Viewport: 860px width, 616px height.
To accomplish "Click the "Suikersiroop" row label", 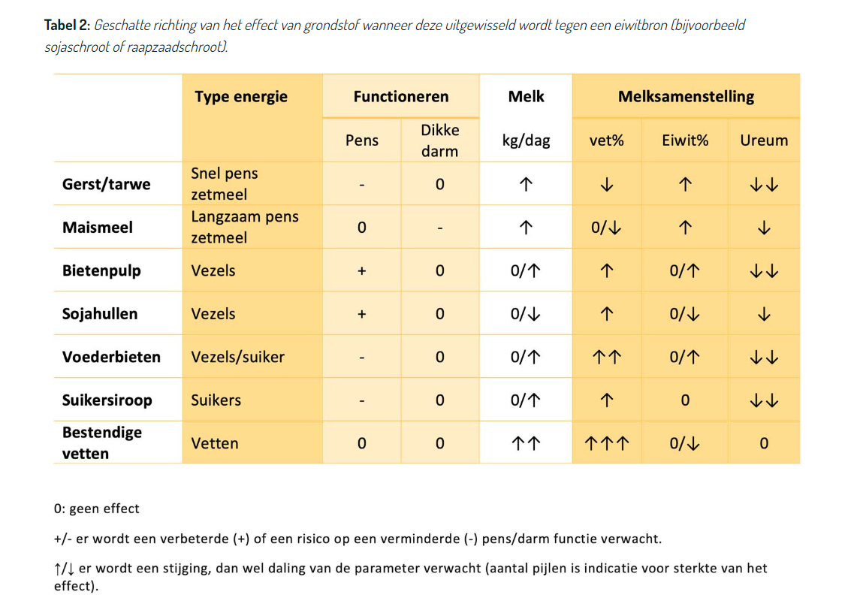I will [107, 400].
